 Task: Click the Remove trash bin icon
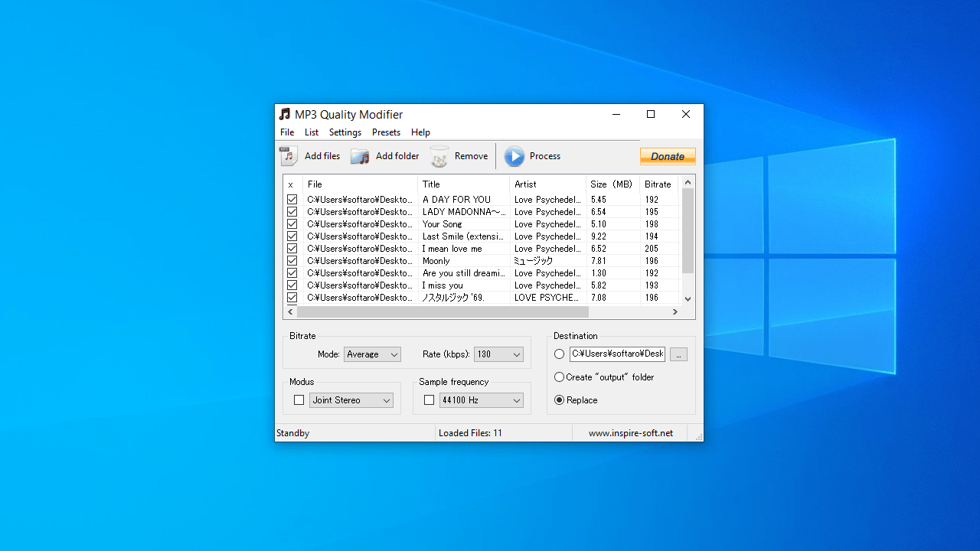point(439,157)
